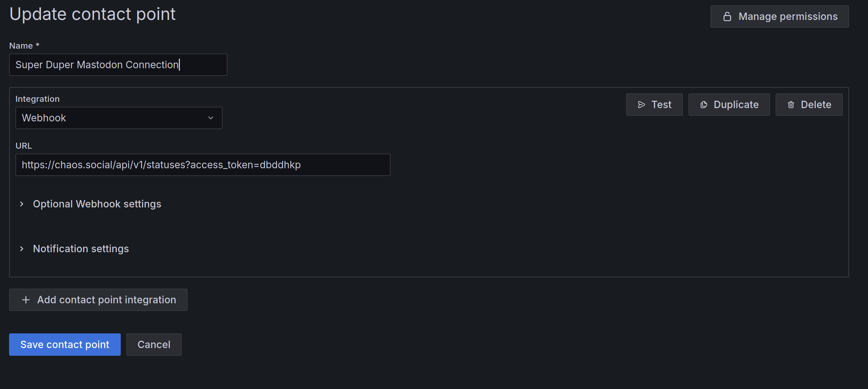868x389 pixels.
Task: Click the Notification settings label
Action: tap(81, 249)
